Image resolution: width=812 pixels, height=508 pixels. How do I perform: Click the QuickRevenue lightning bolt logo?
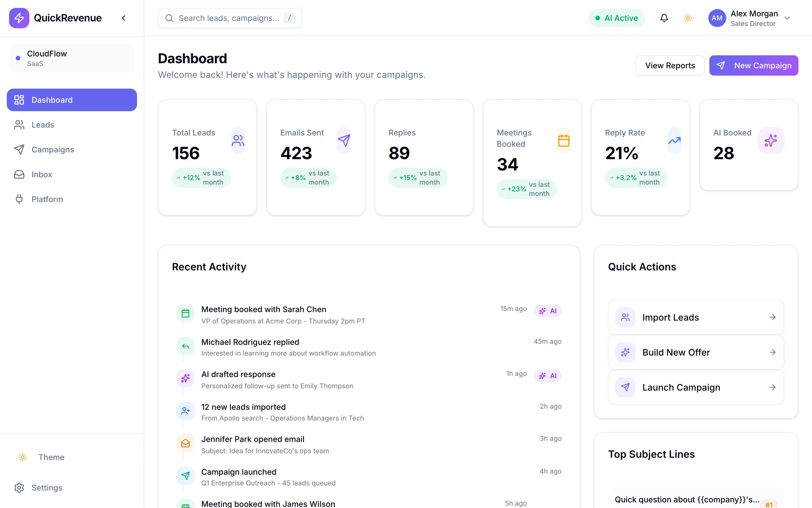click(19, 18)
